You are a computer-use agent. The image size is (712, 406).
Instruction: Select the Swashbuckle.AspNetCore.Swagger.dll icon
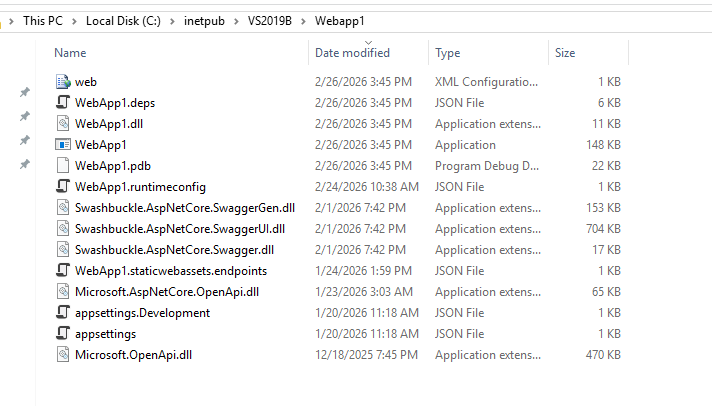coord(63,250)
